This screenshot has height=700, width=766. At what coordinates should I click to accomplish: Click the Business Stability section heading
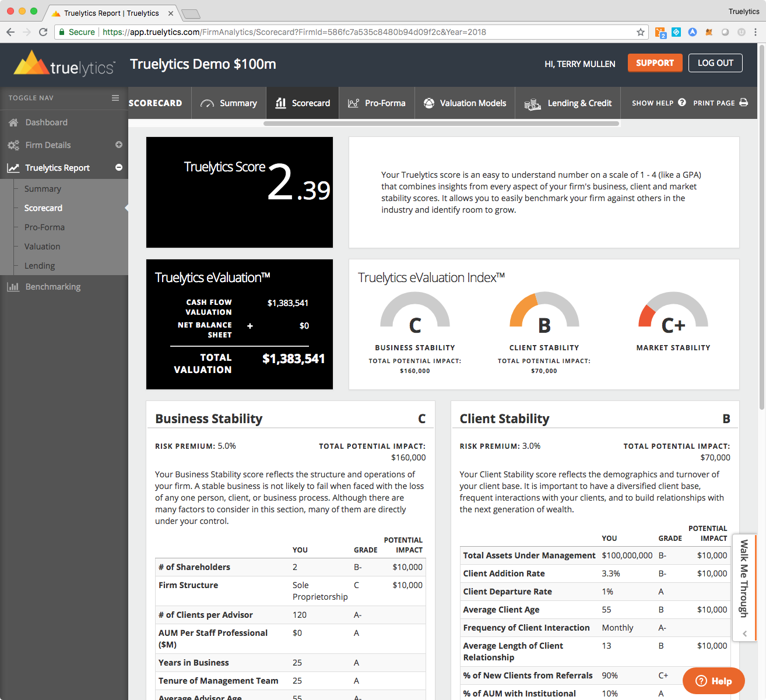point(209,418)
